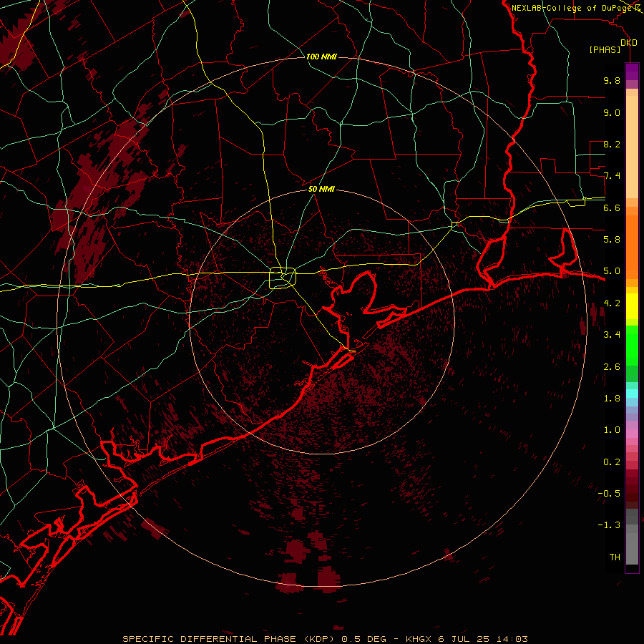Screen dimensions: 644x644
Task: Click the "9.0" scale value
Action: pyautogui.click(x=612, y=112)
